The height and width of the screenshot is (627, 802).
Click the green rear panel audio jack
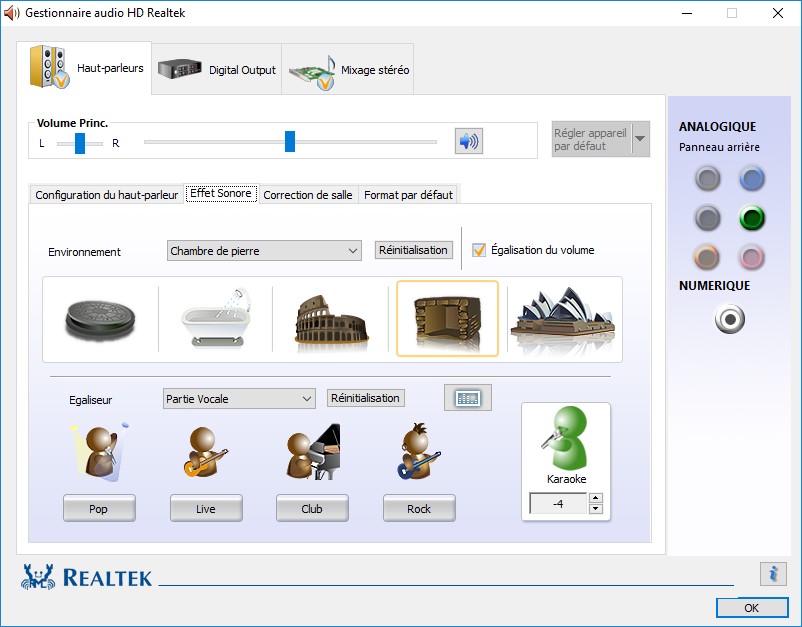click(x=751, y=218)
